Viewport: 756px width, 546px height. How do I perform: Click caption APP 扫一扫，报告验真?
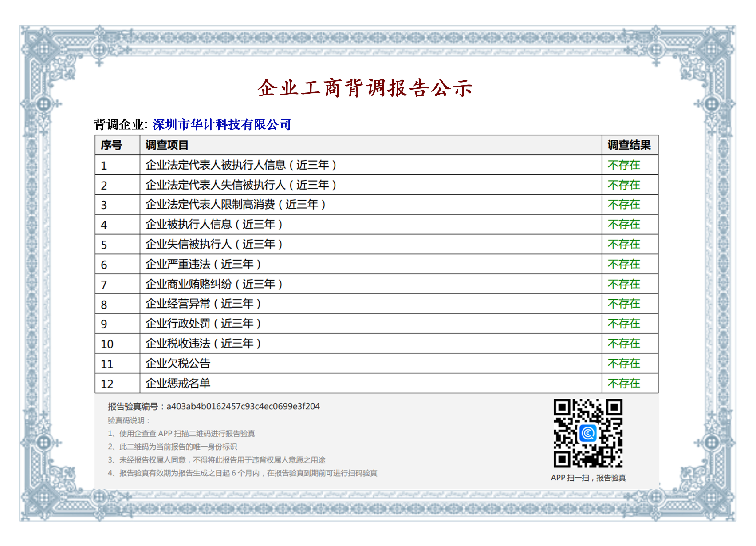pyautogui.click(x=588, y=478)
